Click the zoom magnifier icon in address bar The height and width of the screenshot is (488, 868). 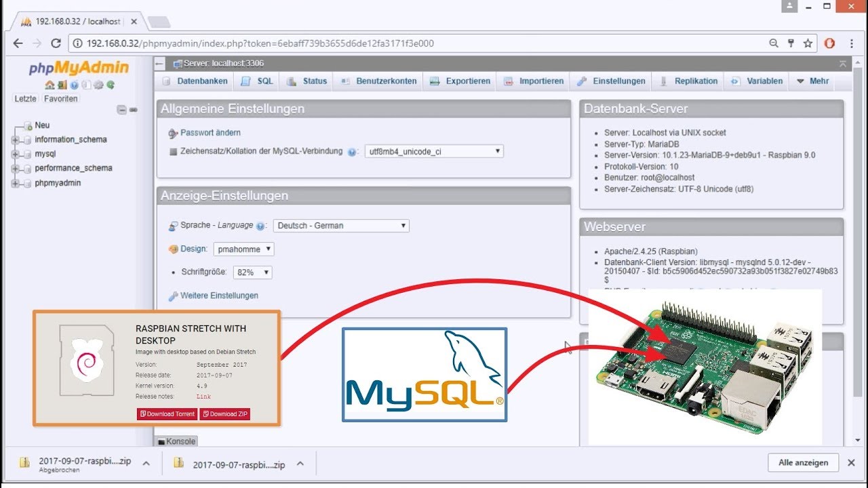point(774,43)
